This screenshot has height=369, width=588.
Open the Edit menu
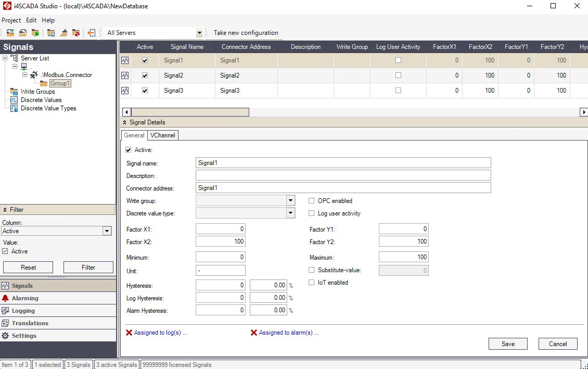pyautogui.click(x=31, y=20)
